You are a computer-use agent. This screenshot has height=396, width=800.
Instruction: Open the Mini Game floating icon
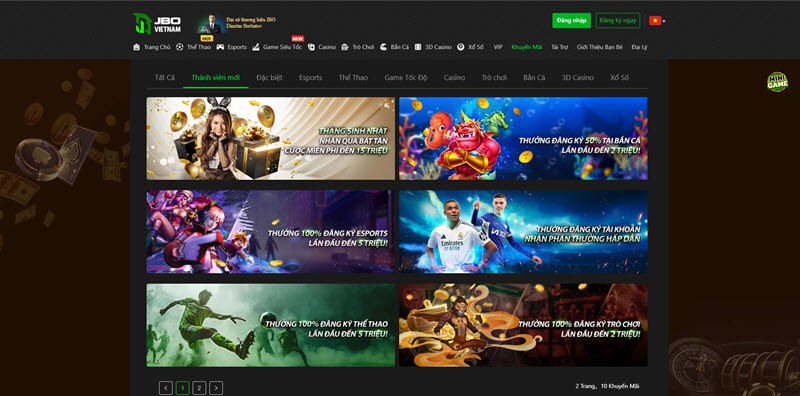777,82
